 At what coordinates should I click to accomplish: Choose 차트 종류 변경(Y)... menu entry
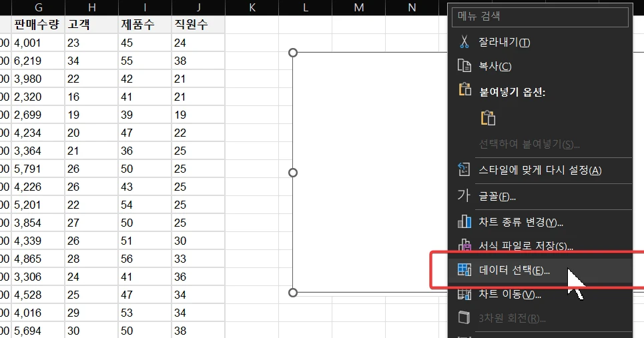(521, 221)
